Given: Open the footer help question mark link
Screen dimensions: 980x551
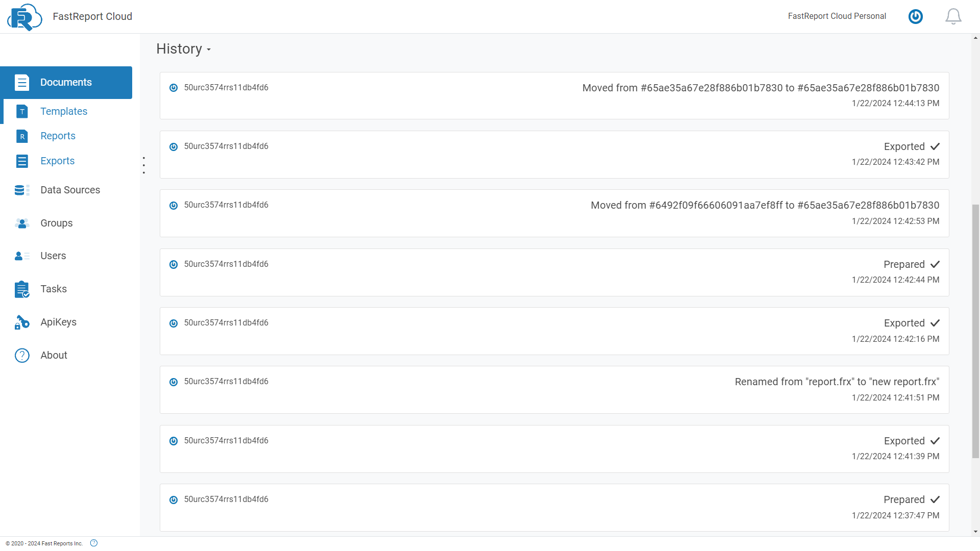Looking at the screenshot, I should pos(93,543).
